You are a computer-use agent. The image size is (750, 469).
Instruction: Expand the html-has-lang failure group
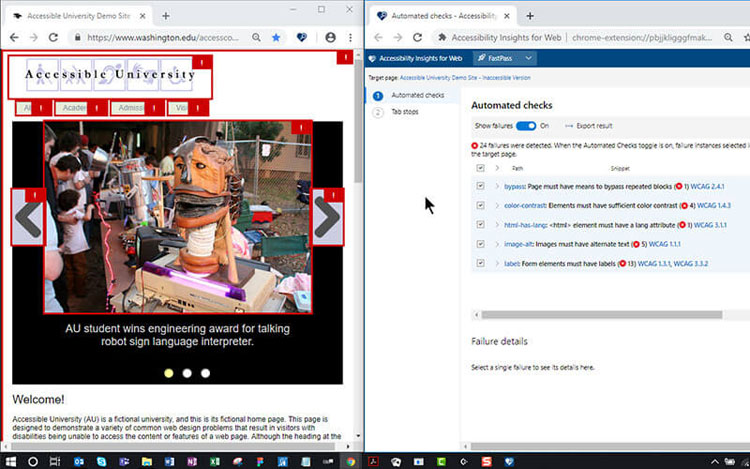tap(496, 224)
